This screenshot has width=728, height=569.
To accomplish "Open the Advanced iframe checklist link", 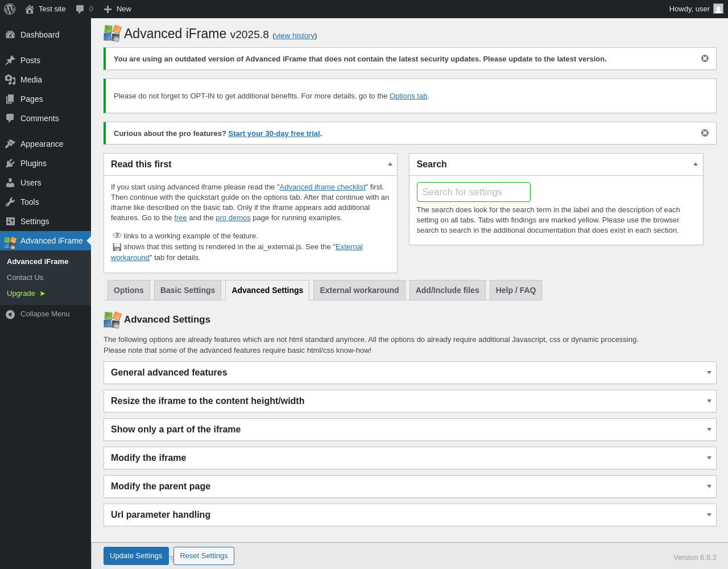I will (x=322, y=187).
